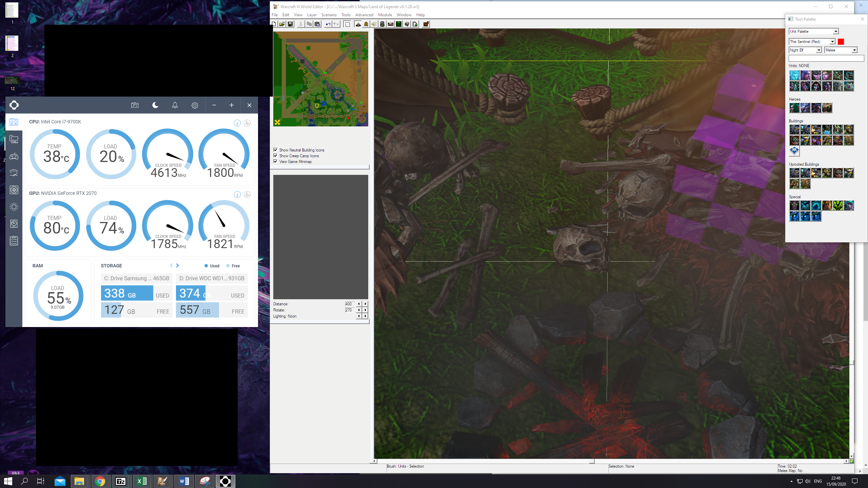Image resolution: width=868 pixels, height=488 pixels.
Task: Expand the Night Elf race dropdown
Action: (x=805, y=50)
